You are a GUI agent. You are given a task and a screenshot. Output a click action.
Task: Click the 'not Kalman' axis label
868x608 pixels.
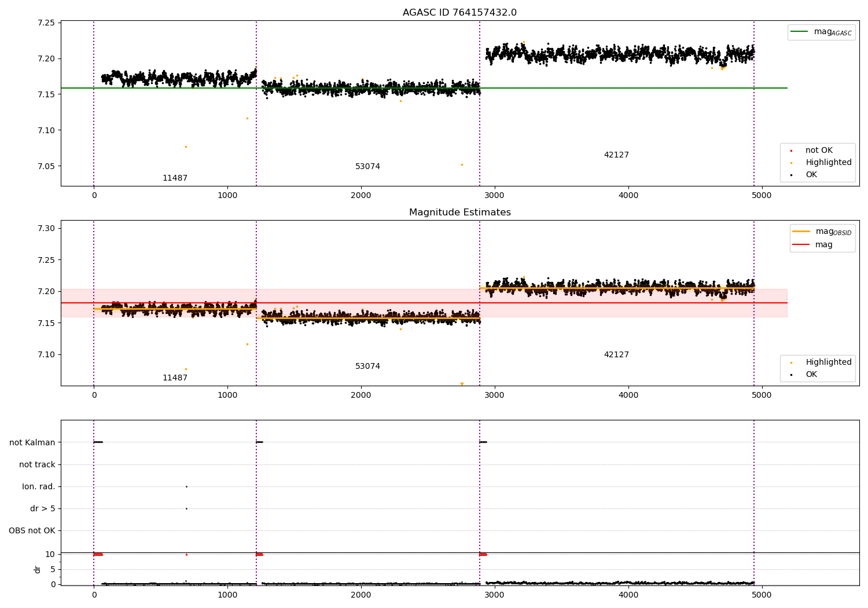click(32, 443)
